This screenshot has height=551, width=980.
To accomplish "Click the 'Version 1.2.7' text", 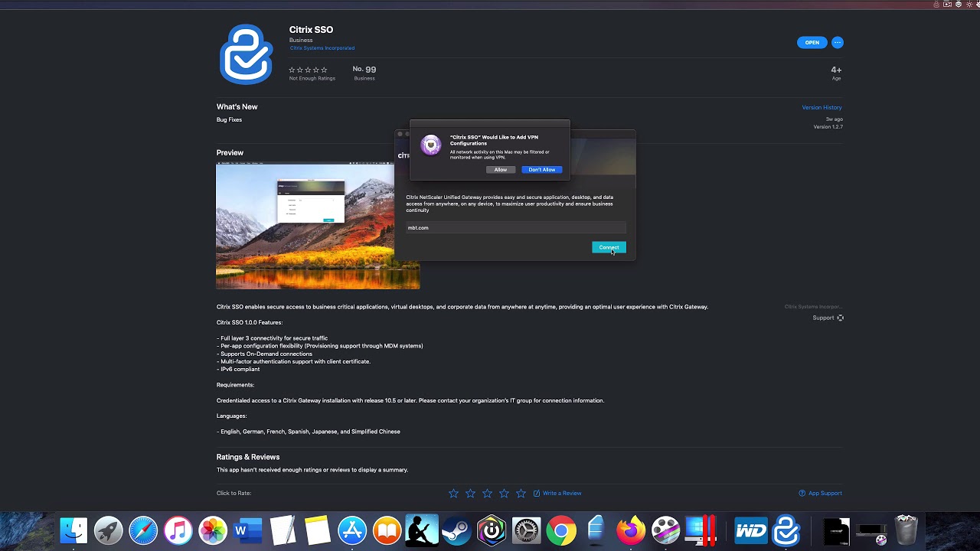I will [828, 127].
